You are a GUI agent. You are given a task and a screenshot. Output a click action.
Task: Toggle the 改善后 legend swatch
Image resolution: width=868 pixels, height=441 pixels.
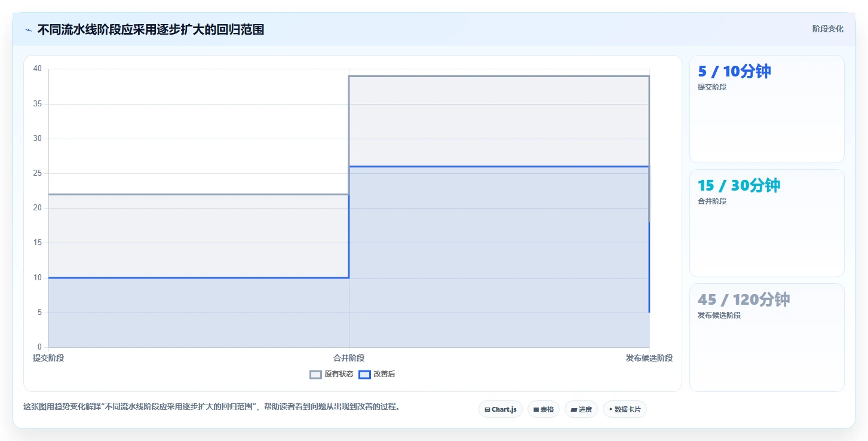364,375
